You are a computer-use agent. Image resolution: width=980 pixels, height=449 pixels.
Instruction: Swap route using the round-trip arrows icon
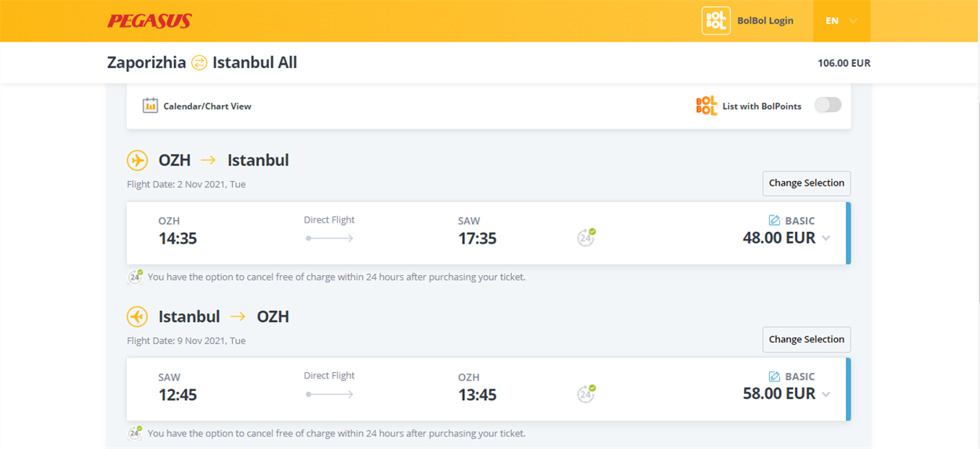(x=199, y=63)
